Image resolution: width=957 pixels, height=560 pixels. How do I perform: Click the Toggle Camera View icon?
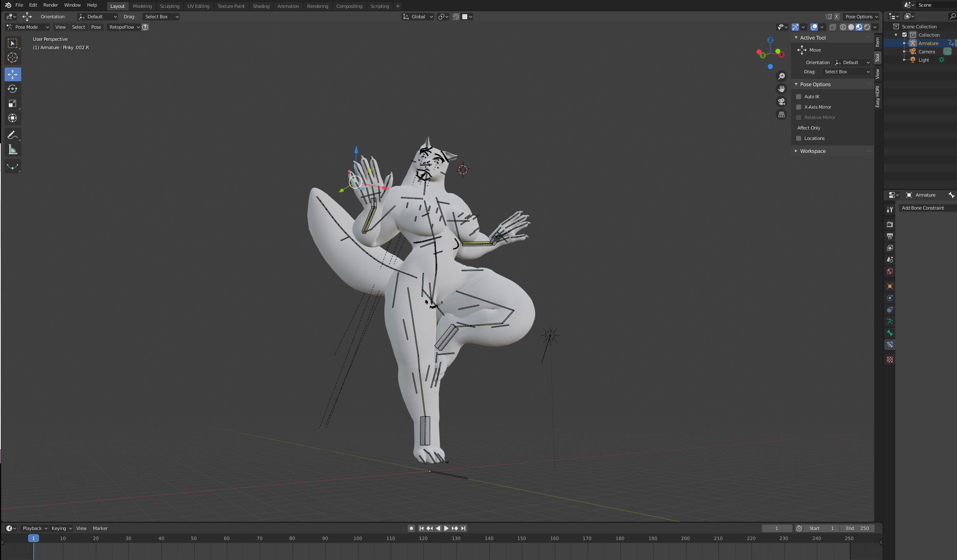pyautogui.click(x=782, y=102)
